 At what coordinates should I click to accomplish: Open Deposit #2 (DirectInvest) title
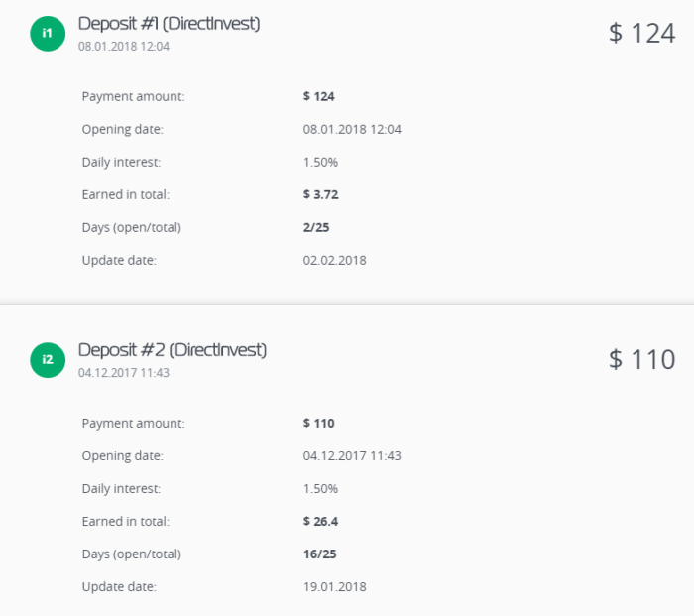pyautogui.click(x=172, y=350)
